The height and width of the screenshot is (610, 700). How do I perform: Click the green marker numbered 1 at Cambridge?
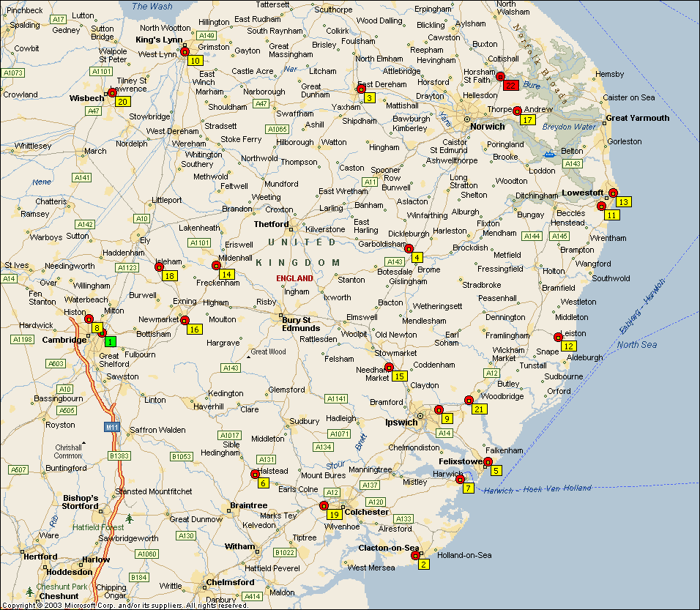[110, 341]
